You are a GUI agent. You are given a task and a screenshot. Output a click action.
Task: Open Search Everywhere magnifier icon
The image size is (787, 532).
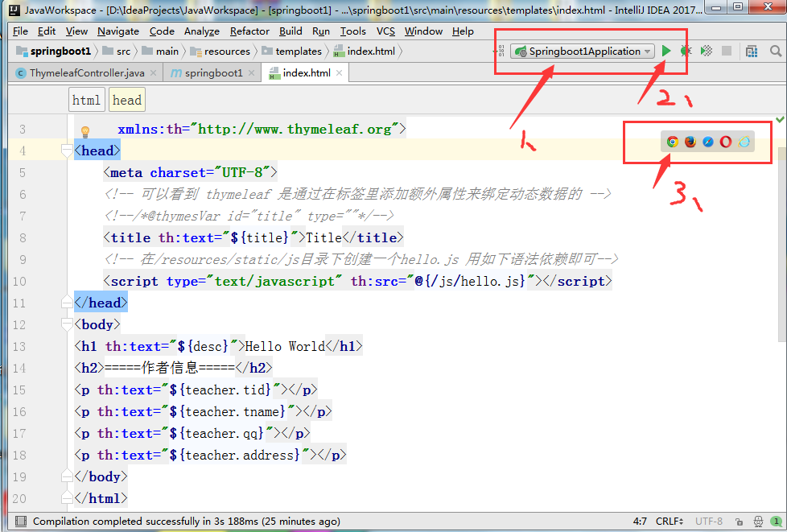click(776, 51)
